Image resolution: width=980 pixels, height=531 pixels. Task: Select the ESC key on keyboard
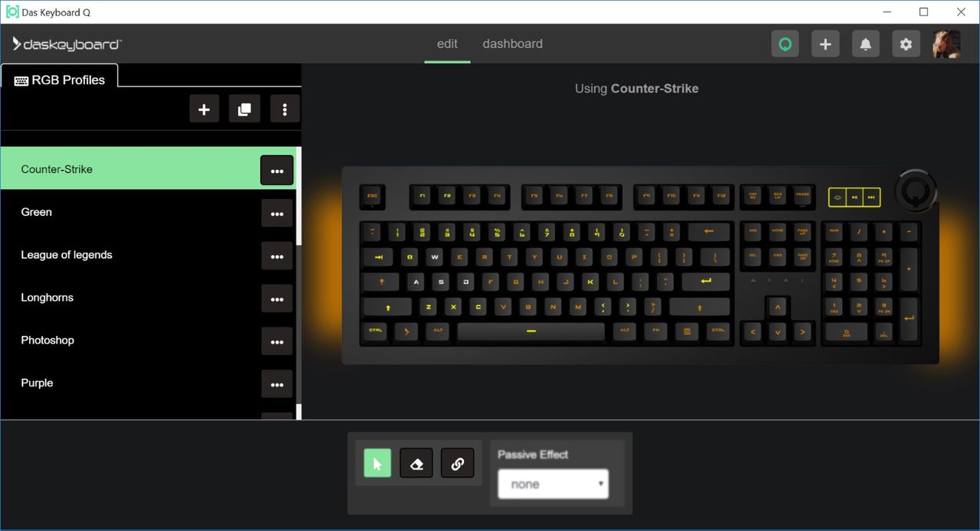coord(373,197)
